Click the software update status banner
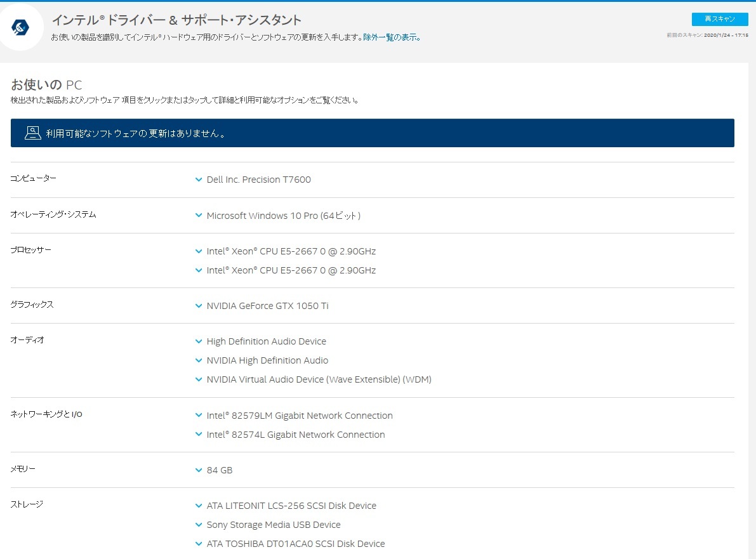Viewport: 756px width, 559px height. [371, 133]
